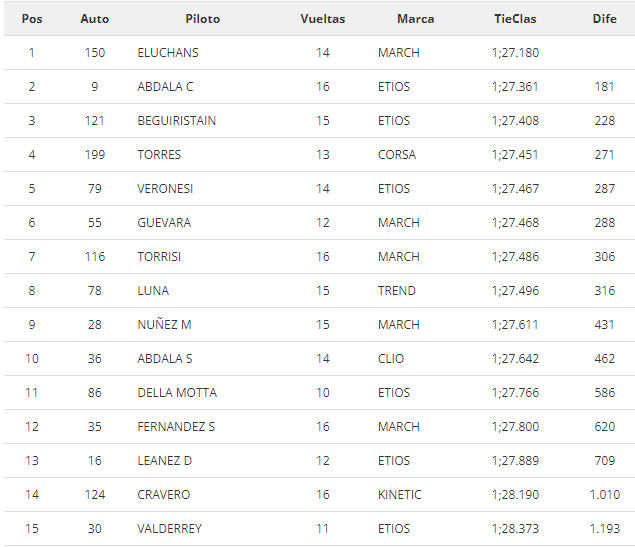Viewport: 635px width, 547px height.
Task: Click TORRISI in the Piloto column
Action: (159, 257)
